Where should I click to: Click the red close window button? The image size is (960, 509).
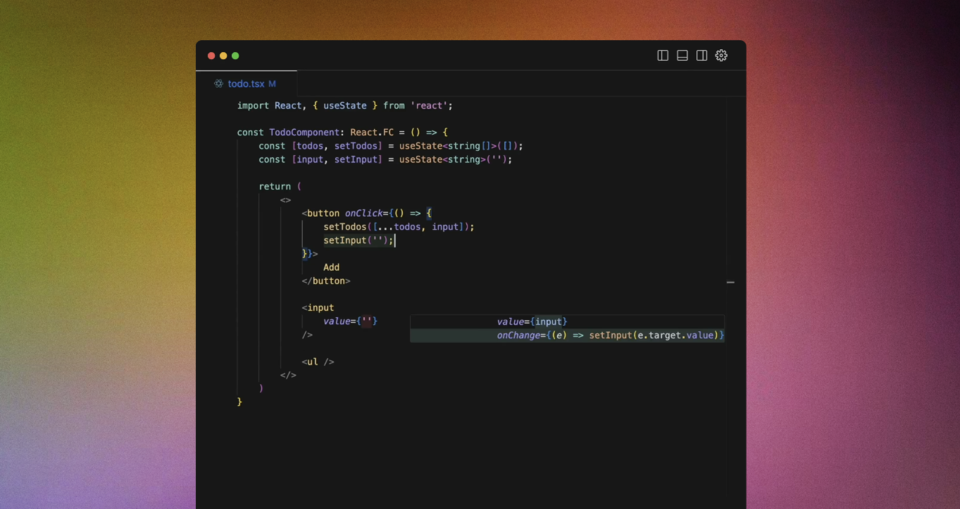[x=212, y=56]
